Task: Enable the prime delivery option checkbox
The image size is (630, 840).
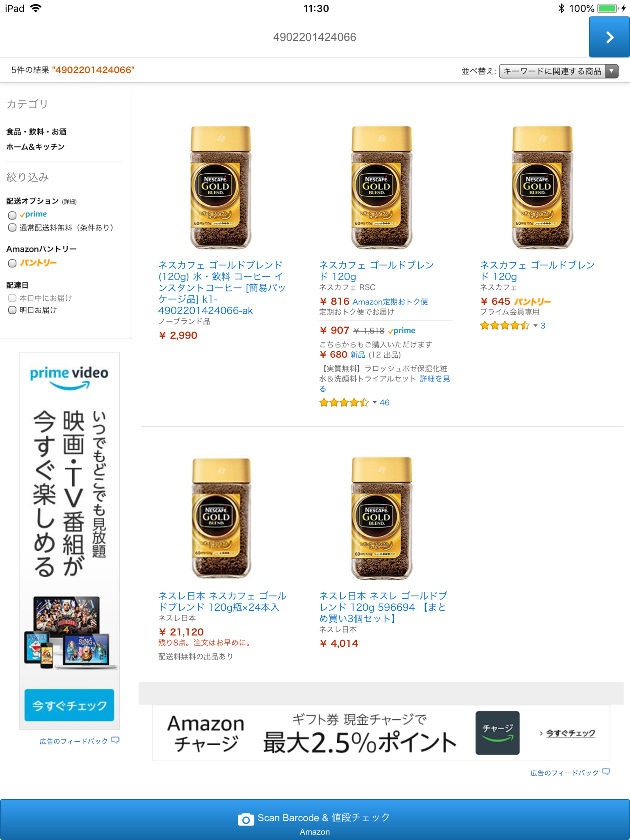Action: coord(12,215)
